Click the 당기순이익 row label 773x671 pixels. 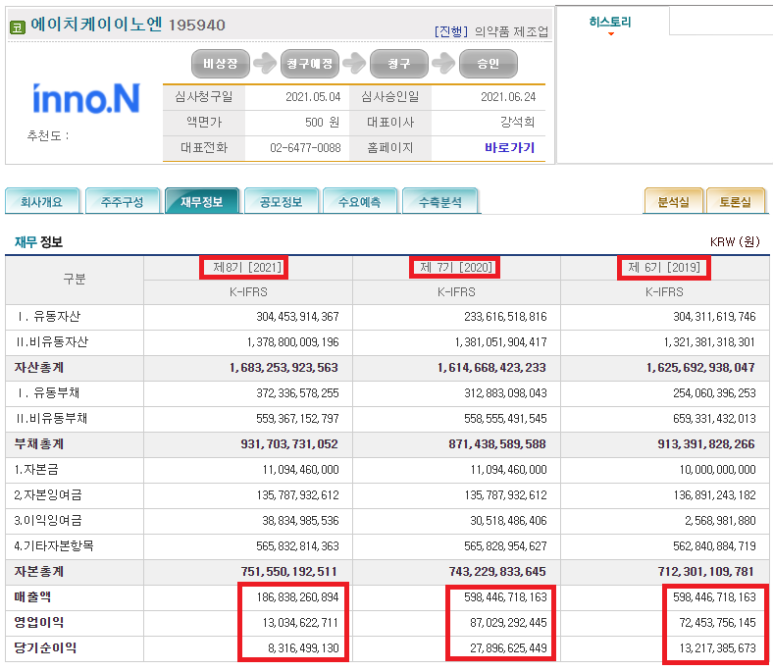(45, 648)
